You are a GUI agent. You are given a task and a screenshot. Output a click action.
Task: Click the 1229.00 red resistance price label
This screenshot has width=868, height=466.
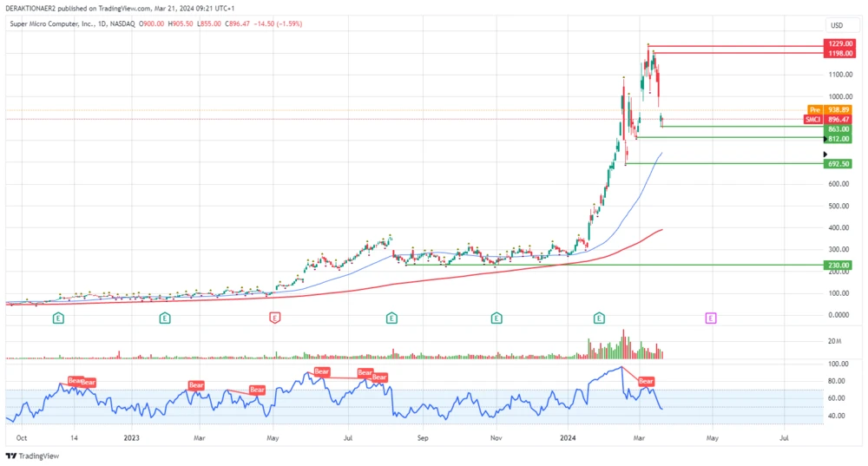pos(839,43)
